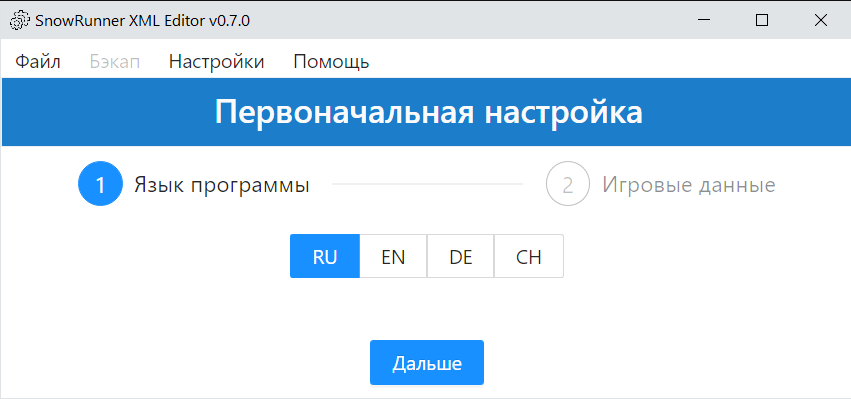
Task: Switch program language to EN
Action: tap(393, 256)
